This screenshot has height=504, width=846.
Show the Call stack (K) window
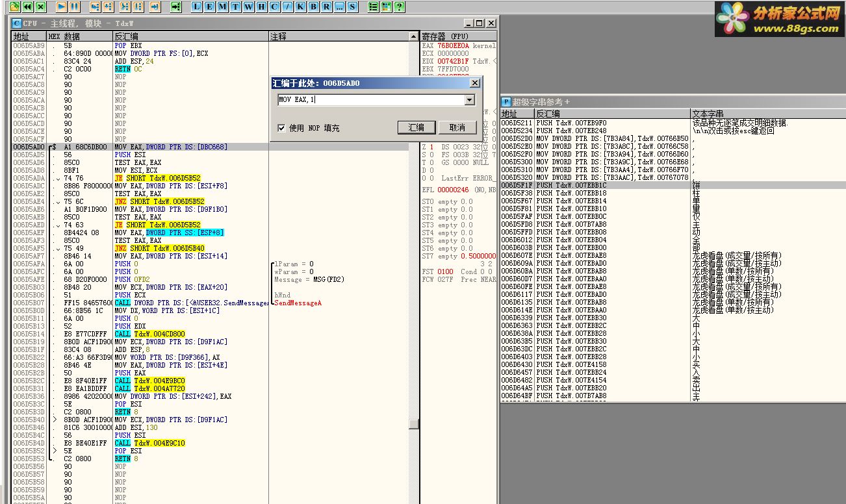click(300, 6)
